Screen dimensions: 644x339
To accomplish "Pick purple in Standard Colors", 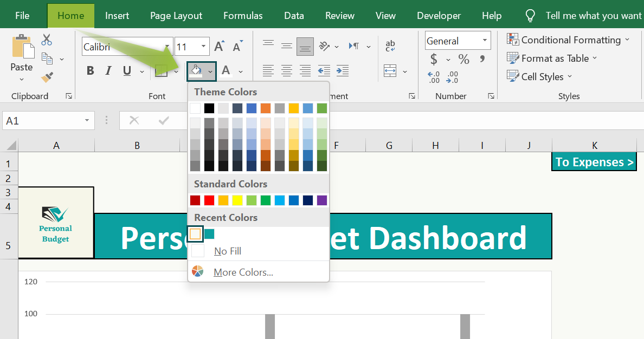I will [x=322, y=200].
